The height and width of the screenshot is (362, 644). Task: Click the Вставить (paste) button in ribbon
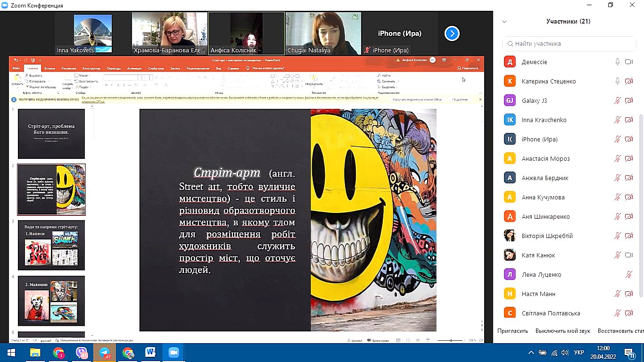click(17, 81)
